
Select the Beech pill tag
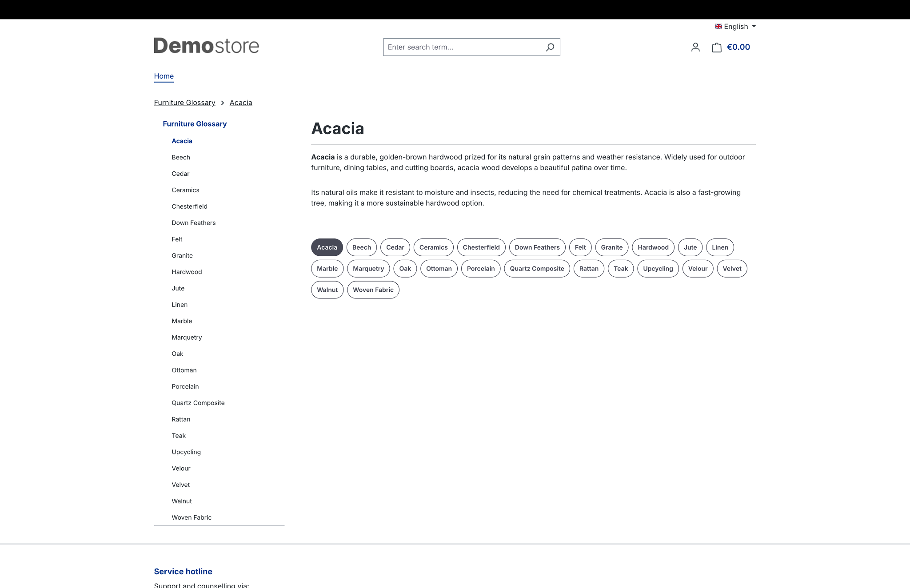pos(362,247)
